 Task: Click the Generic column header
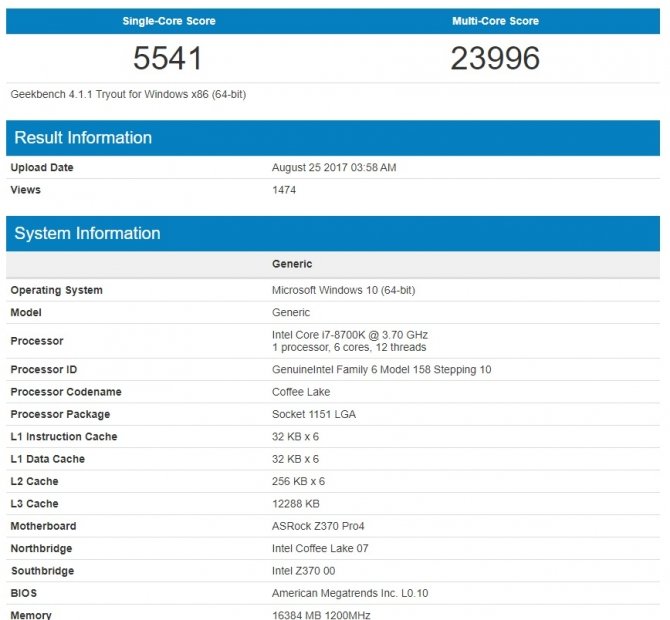(292, 264)
